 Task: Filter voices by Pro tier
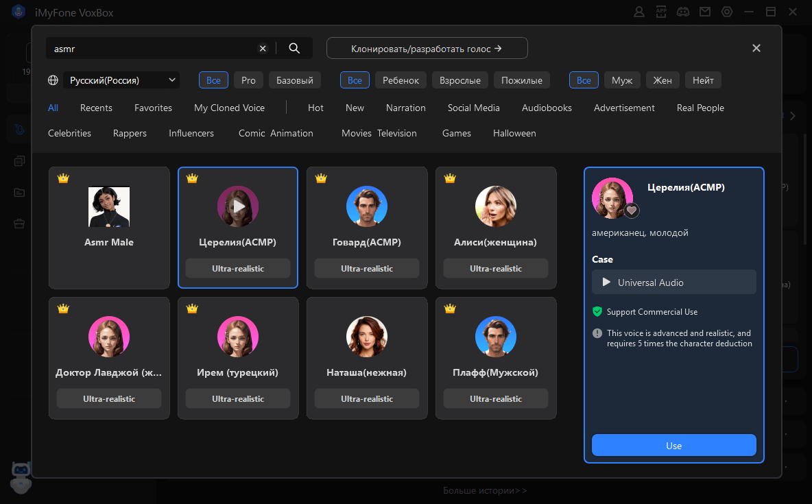coord(248,80)
